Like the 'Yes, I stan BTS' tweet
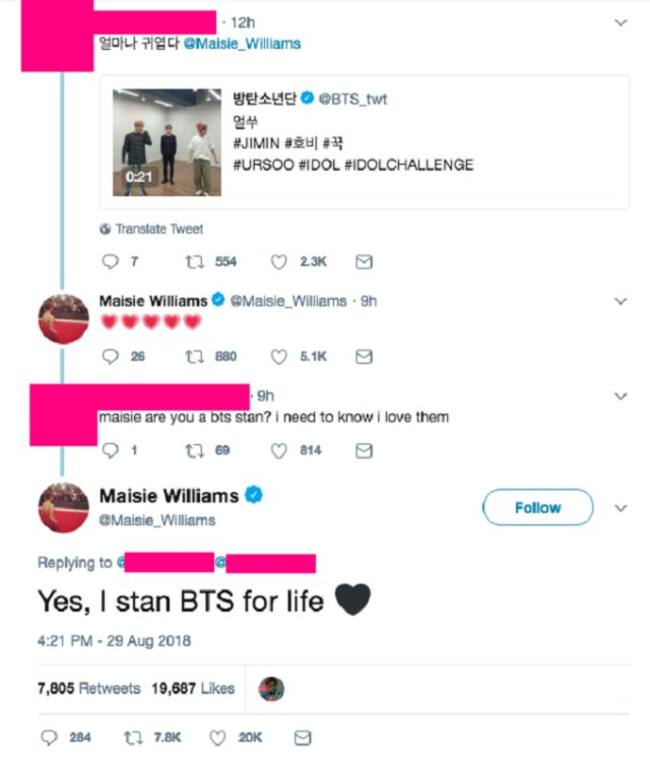Image resolution: width=650 pixels, height=758 pixels. click(217, 738)
